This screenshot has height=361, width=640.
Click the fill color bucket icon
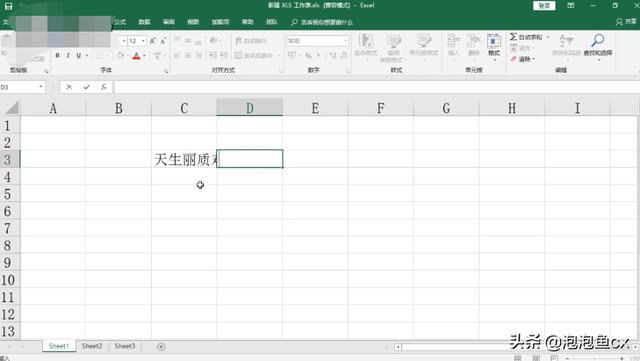pyautogui.click(x=120, y=55)
